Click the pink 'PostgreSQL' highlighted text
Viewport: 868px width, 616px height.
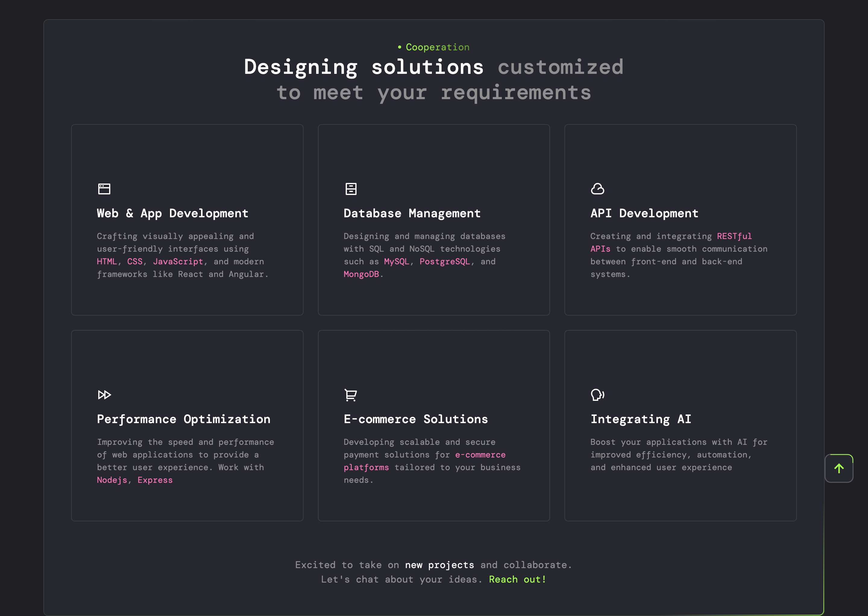click(445, 261)
